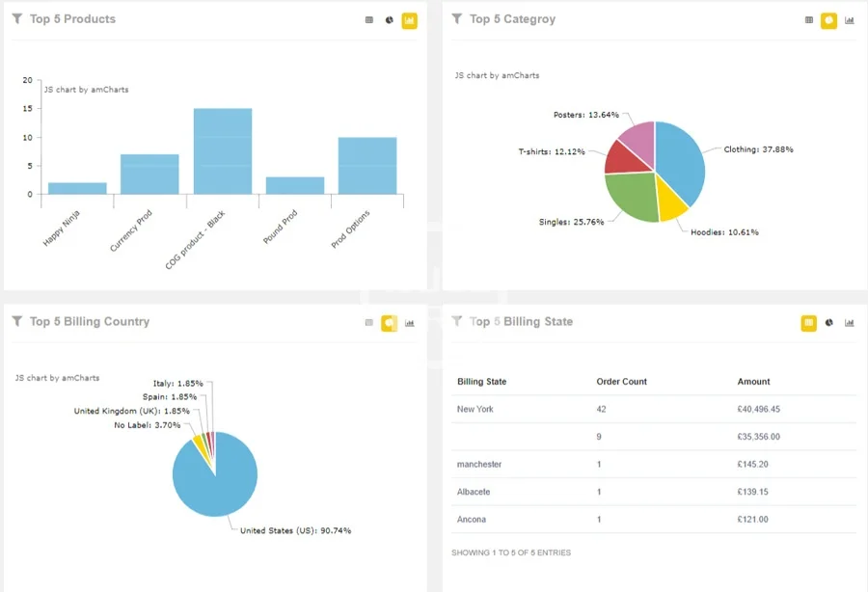868x592 pixels.
Task: Sort by the Order Count column header
Action: pyautogui.click(x=621, y=382)
